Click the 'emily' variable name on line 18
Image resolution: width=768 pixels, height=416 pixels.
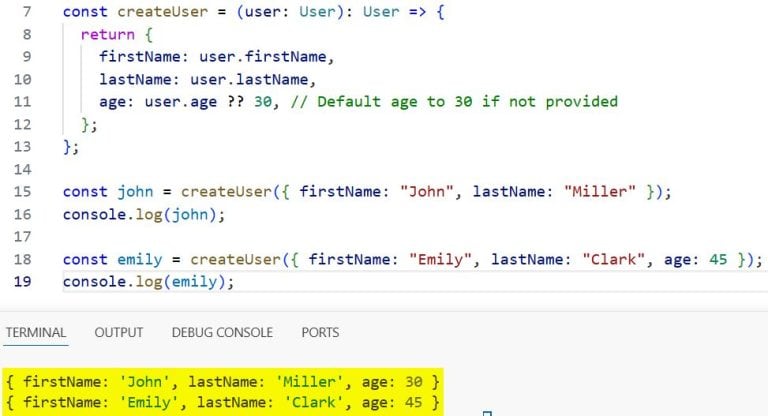140,259
